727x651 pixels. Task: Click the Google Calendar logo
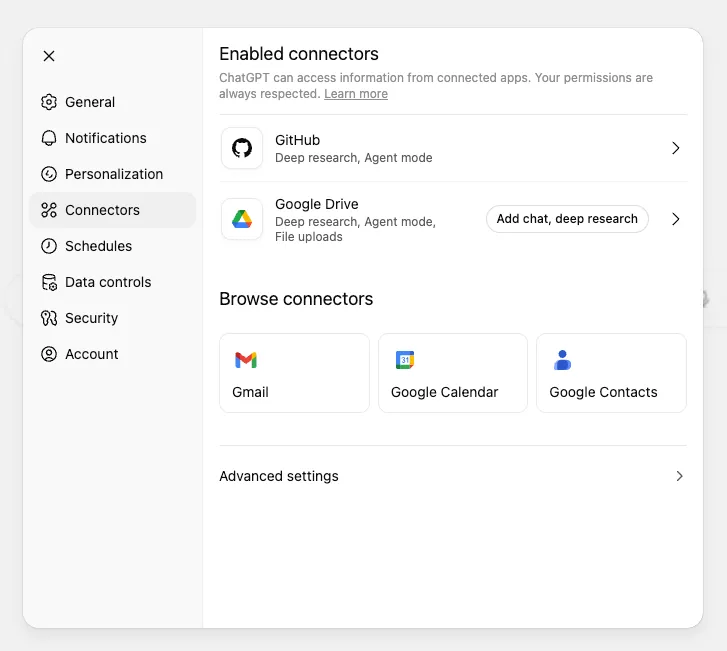405,360
